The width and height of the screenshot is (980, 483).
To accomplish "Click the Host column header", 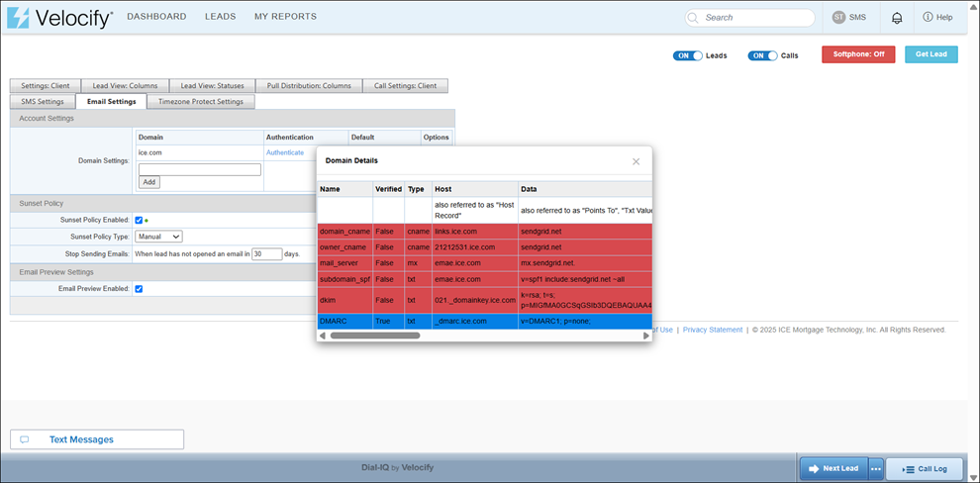I will point(475,189).
